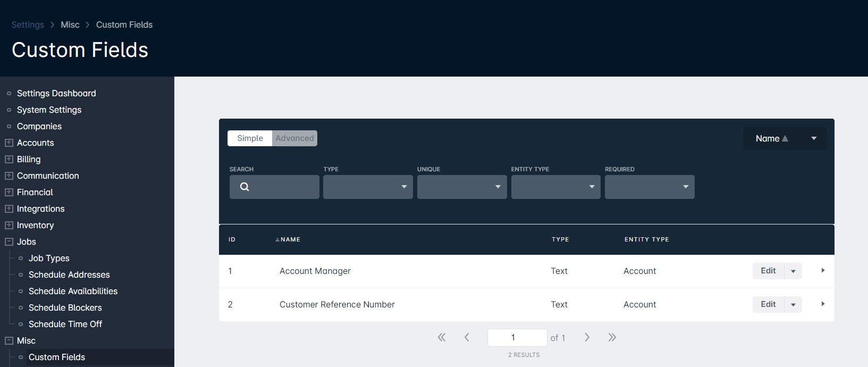Open the TYPE filter dropdown
868x367 pixels.
368,187
